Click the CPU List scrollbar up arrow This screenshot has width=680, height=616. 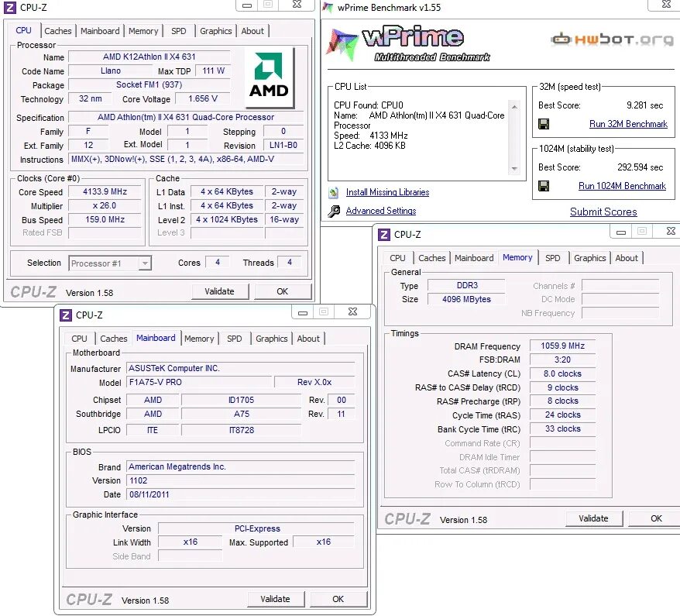pos(514,107)
